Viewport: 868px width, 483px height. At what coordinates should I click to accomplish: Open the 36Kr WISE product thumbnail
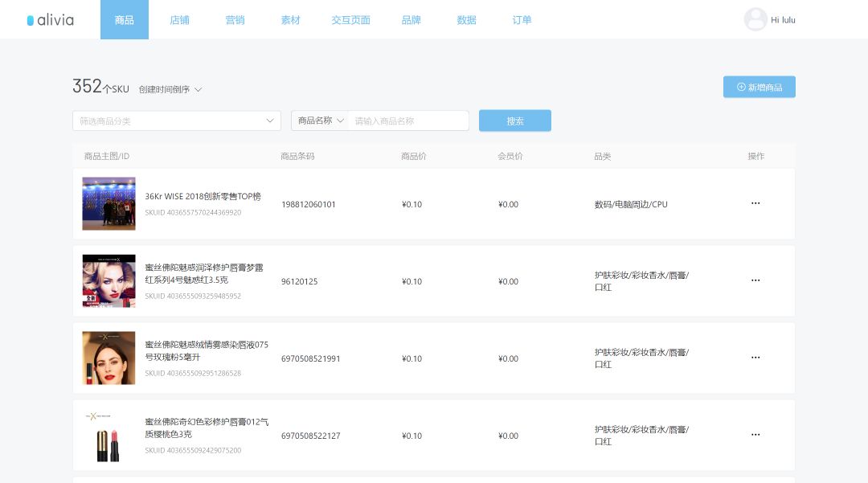pyautogui.click(x=108, y=203)
